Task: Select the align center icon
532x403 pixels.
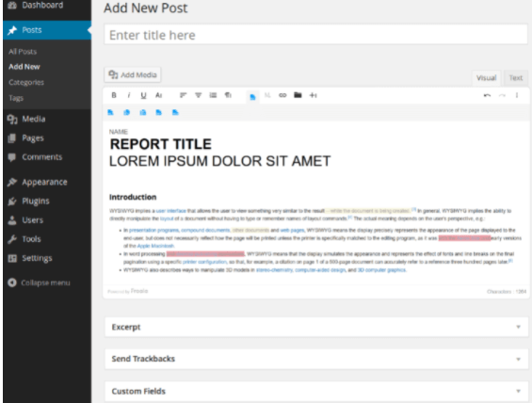Action: [x=198, y=95]
